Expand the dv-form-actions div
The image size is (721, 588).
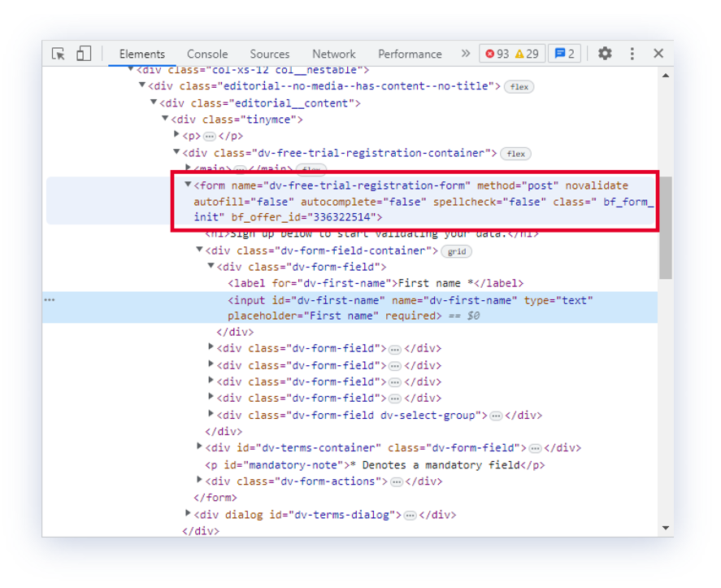point(199,480)
